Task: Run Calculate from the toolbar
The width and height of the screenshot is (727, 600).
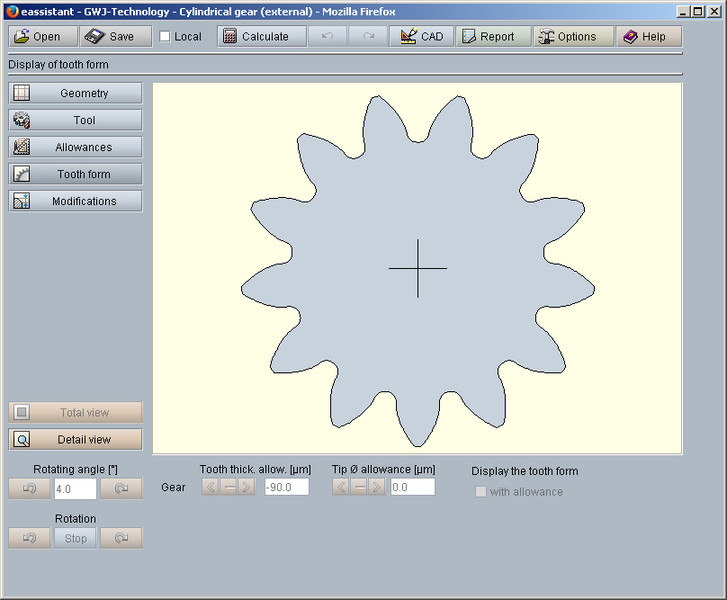Action: (x=256, y=36)
